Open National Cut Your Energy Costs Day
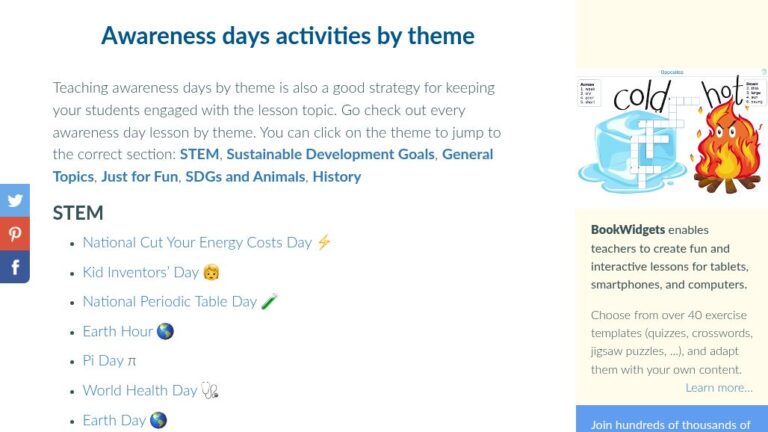The height and width of the screenshot is (432, 768). coord(197,242)
